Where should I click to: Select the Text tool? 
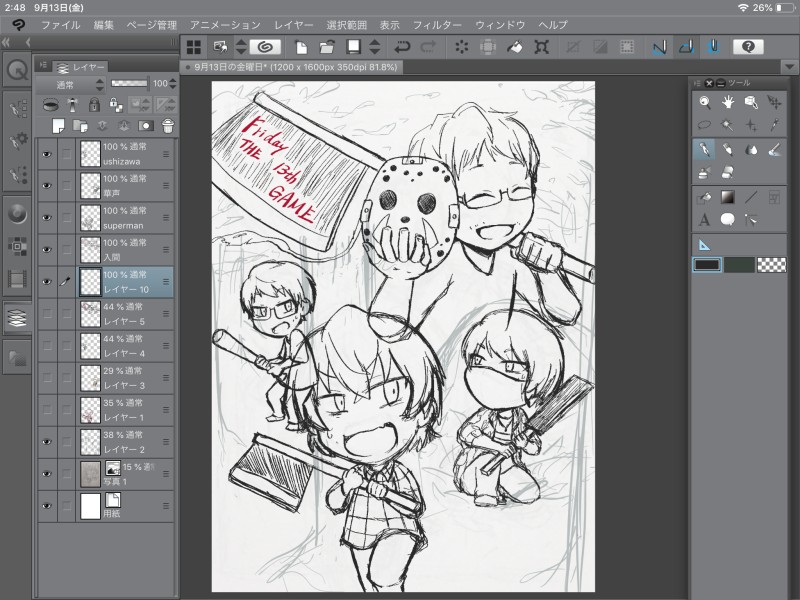click(705, 220)
